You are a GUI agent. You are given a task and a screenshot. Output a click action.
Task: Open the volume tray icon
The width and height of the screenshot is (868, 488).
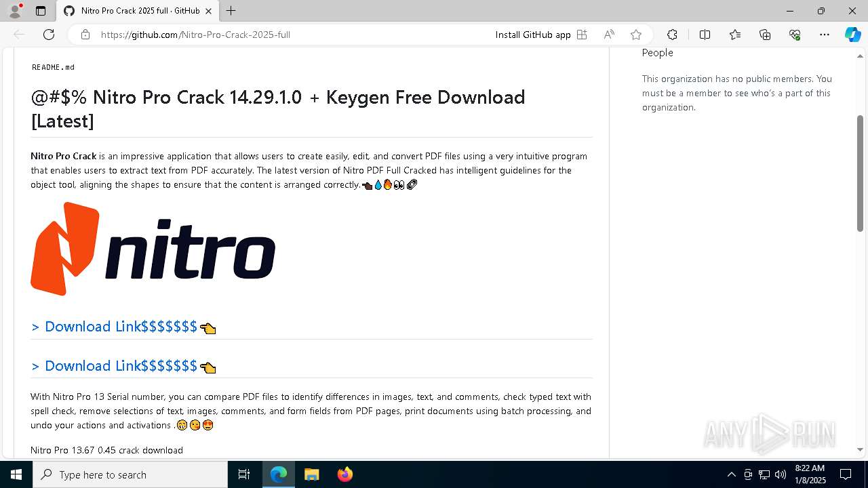pos(781,474)
